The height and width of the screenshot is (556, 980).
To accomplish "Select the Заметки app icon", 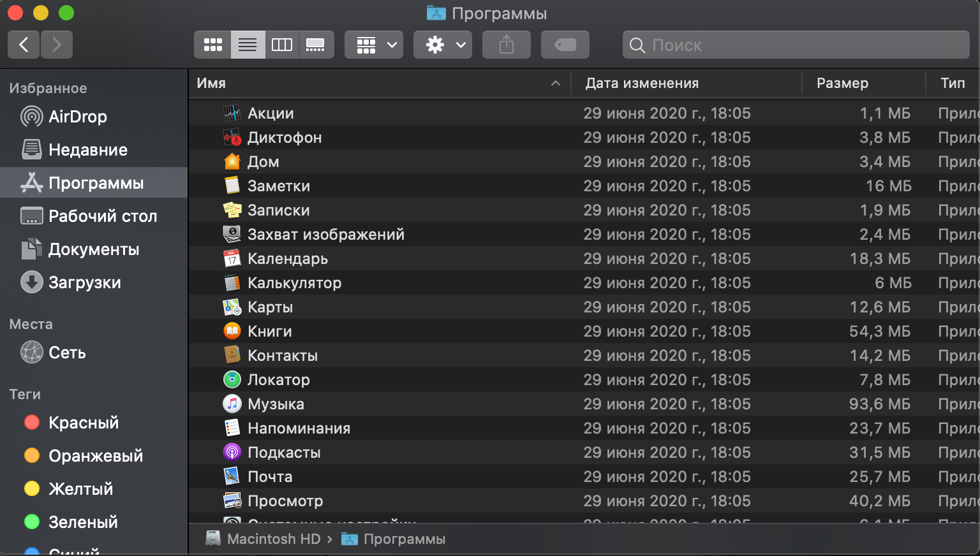I will [x=232, y=186].
